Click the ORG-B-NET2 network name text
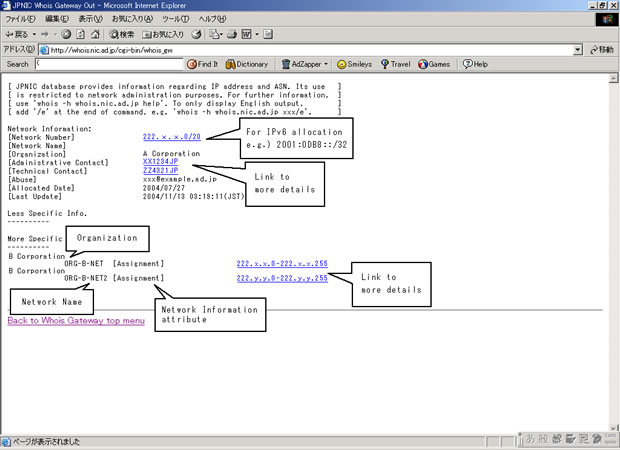This screenshot has width=620, height=450. [x=86, y=278]
